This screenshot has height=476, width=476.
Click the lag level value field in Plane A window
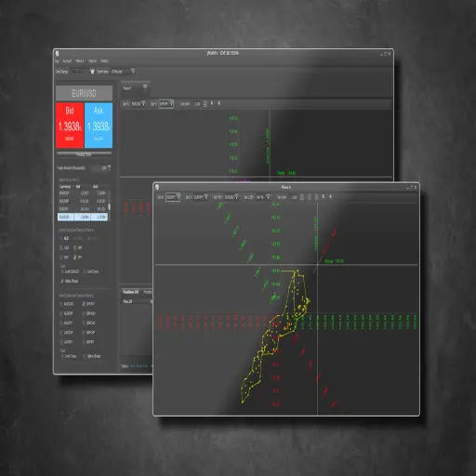(x=295, y=197)
